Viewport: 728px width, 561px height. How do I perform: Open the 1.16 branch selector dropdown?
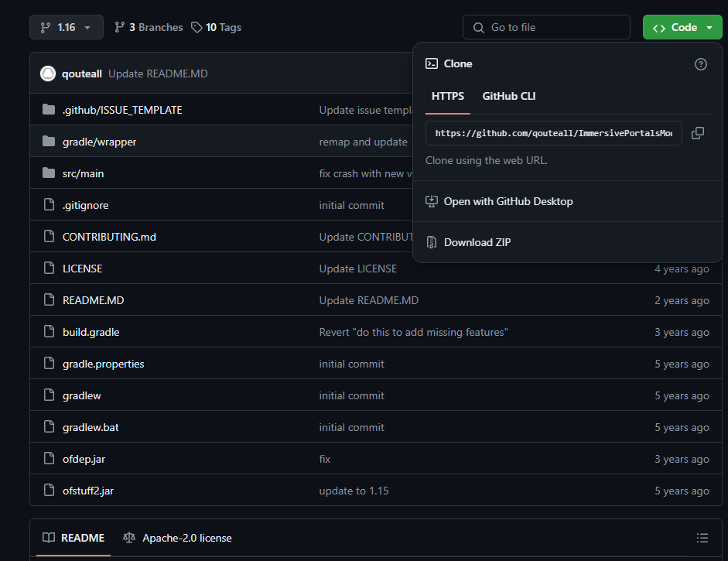tap(66, 27)
